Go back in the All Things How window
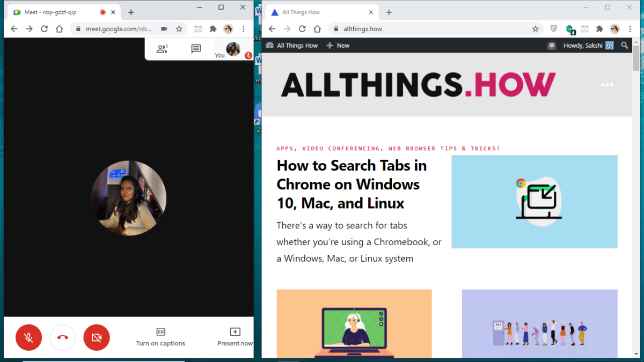Viewport: 644px width, 362px height. pyautogui.click(x=272, y=29)
